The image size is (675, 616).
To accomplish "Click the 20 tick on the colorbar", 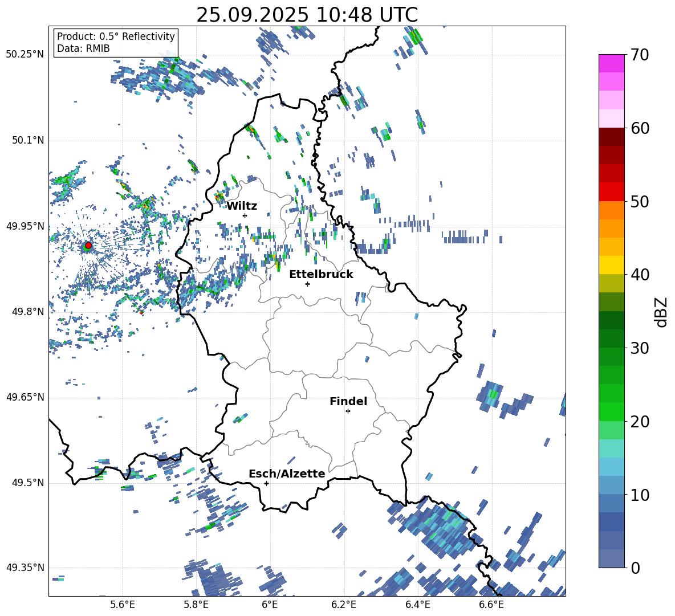I will 640,422.
